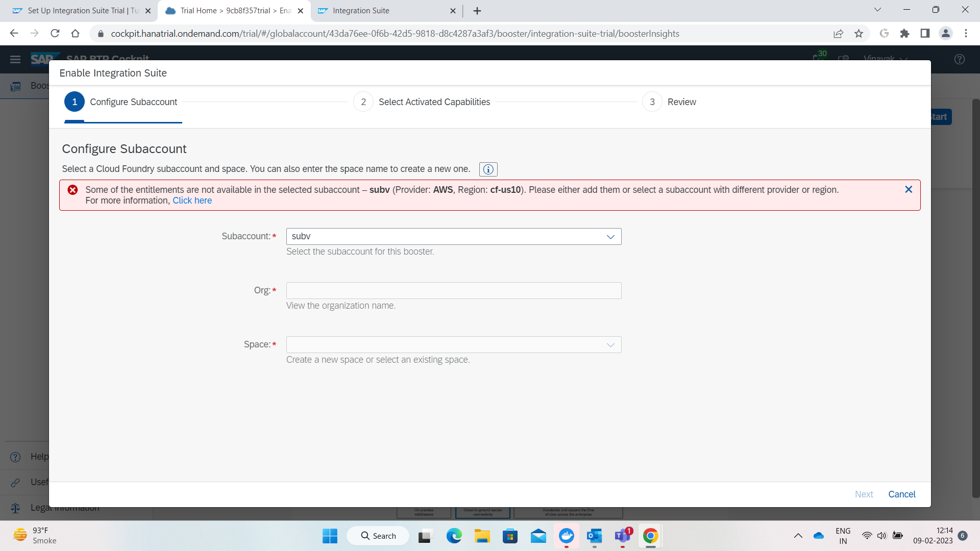Dismiss the entitlements error message

coord(909,189)
